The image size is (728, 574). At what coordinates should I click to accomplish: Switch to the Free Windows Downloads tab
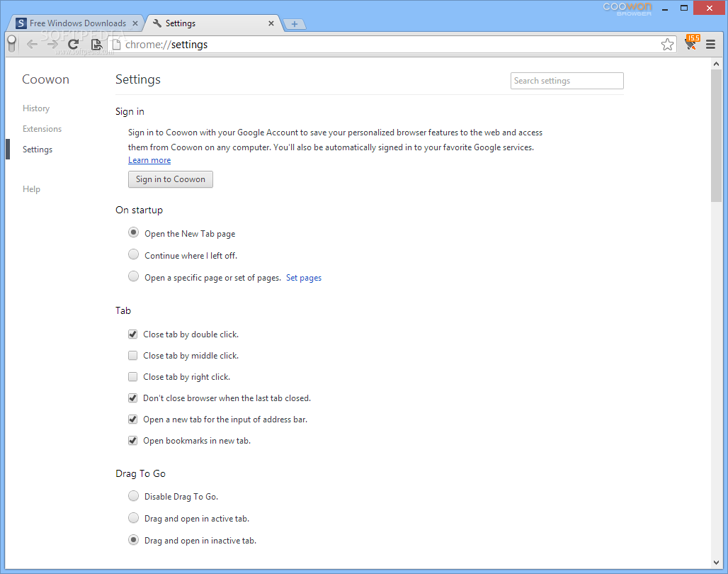(76, 23)
